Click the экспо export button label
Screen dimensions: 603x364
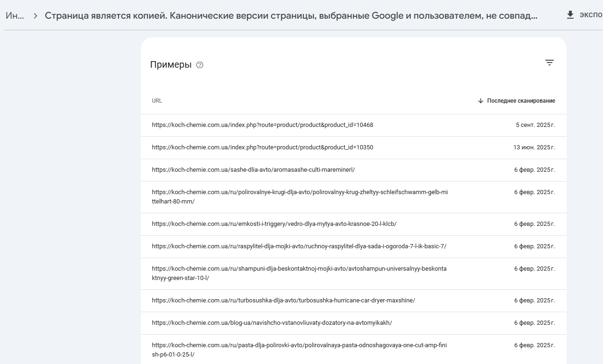pos(591,15)
